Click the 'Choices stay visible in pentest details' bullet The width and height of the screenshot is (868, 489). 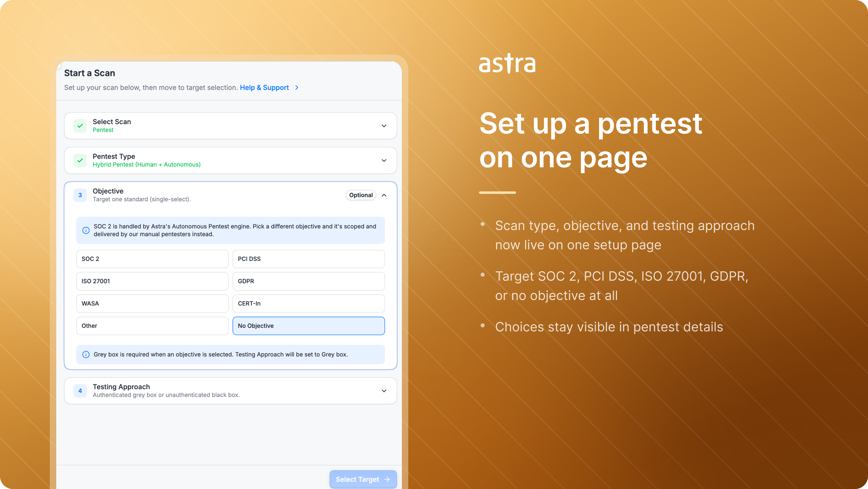[609, 327]
